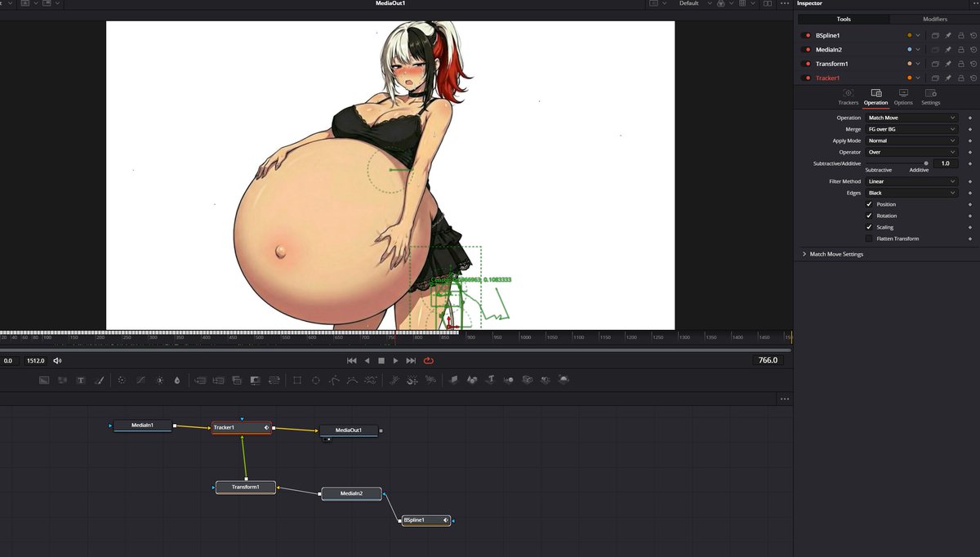
Task: Lock the Transform1 tool in Inspector
Action: click(x=961, y=64)
